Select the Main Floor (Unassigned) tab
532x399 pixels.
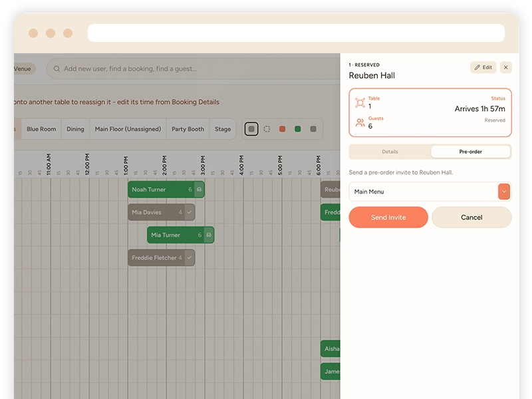128,129
